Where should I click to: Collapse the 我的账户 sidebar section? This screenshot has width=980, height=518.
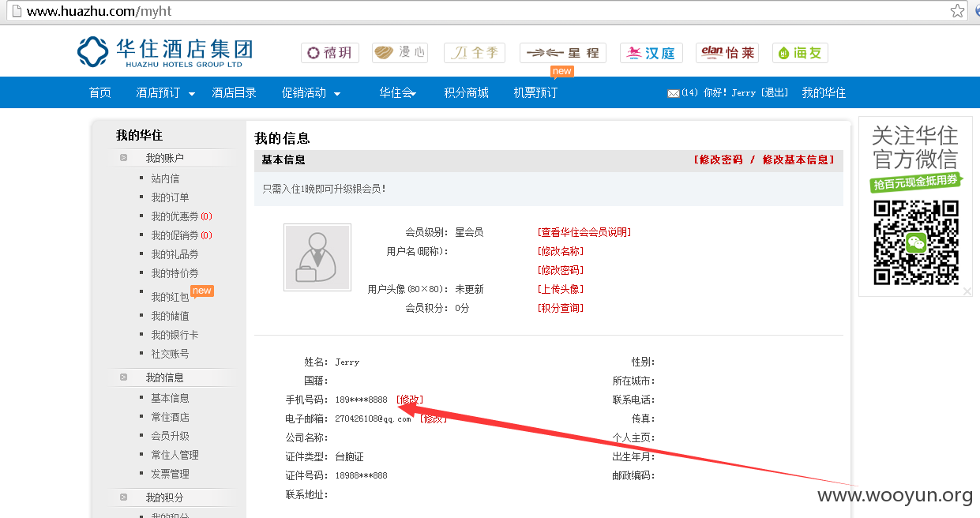[124, 158]
